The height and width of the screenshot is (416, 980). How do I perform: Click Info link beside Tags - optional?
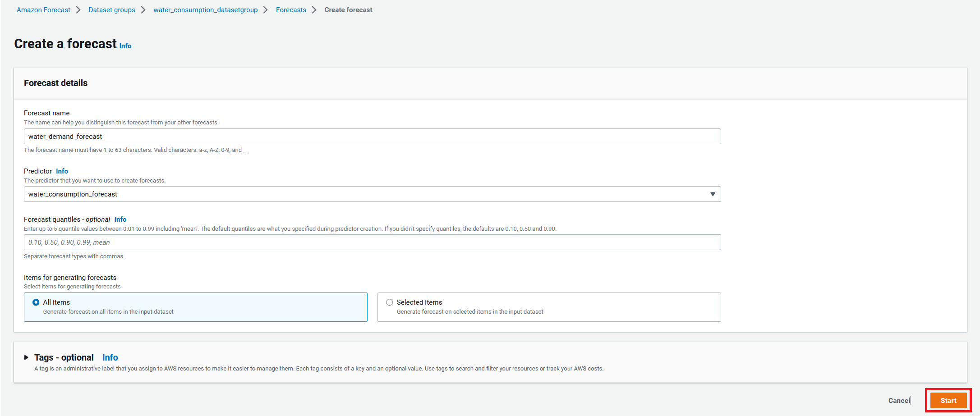tap(110, 357)
